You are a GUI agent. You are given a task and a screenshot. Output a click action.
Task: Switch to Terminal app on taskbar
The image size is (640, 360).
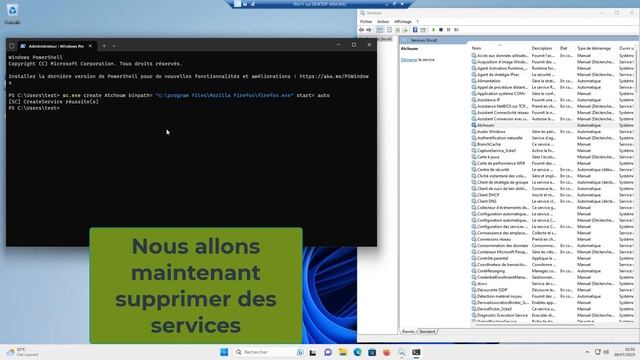[416, 352]
